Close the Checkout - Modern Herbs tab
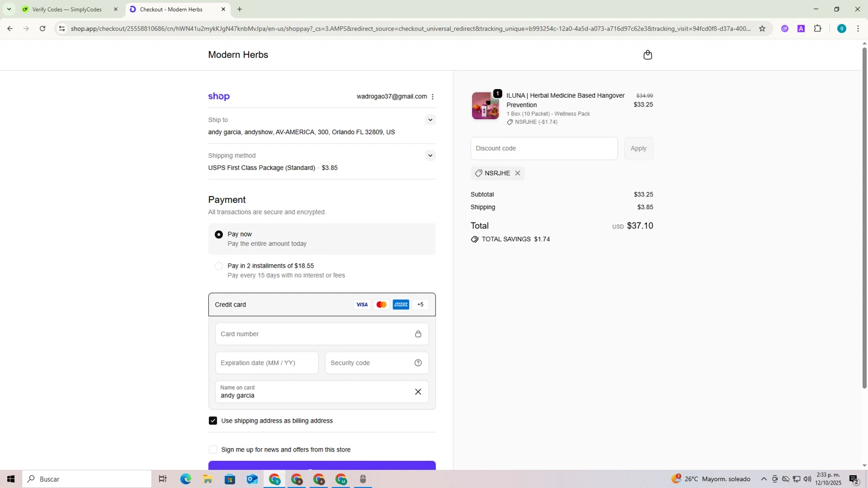The image size is (868, 488). 223,9
